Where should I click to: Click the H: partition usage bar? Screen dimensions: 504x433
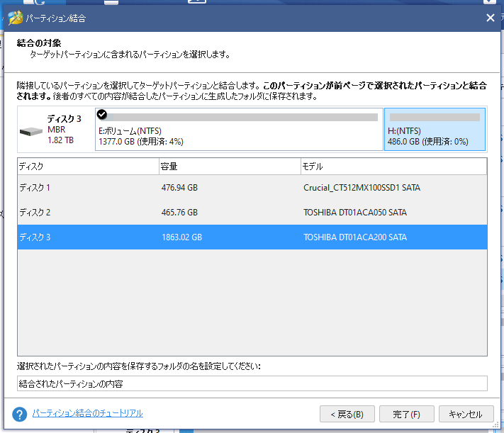coord(435,117)
